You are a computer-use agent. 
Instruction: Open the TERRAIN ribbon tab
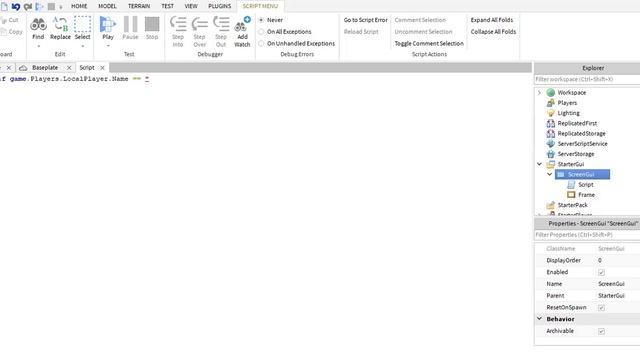point(139,6)
